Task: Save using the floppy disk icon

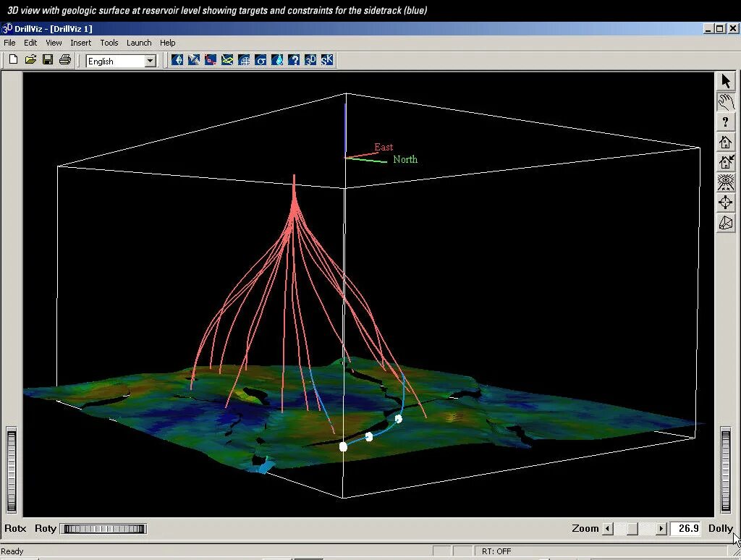Action: coord(48,59)
